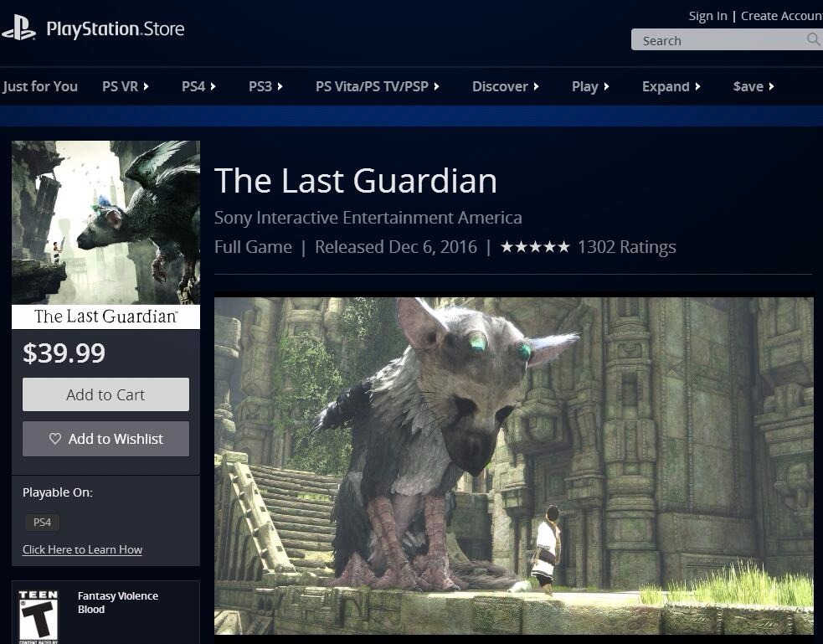823x644 pixels.
Task: Open the Sign In link
Action: (707, 16)
